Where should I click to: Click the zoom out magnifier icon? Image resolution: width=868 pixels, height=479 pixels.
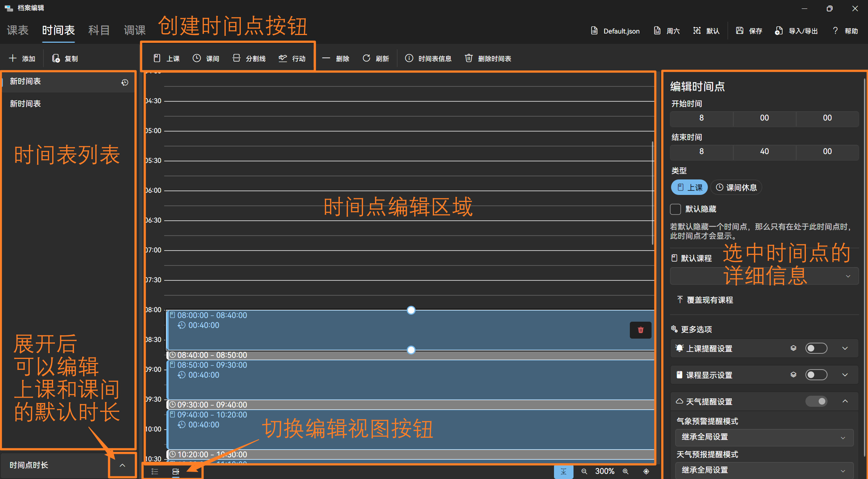click(584, 471)
